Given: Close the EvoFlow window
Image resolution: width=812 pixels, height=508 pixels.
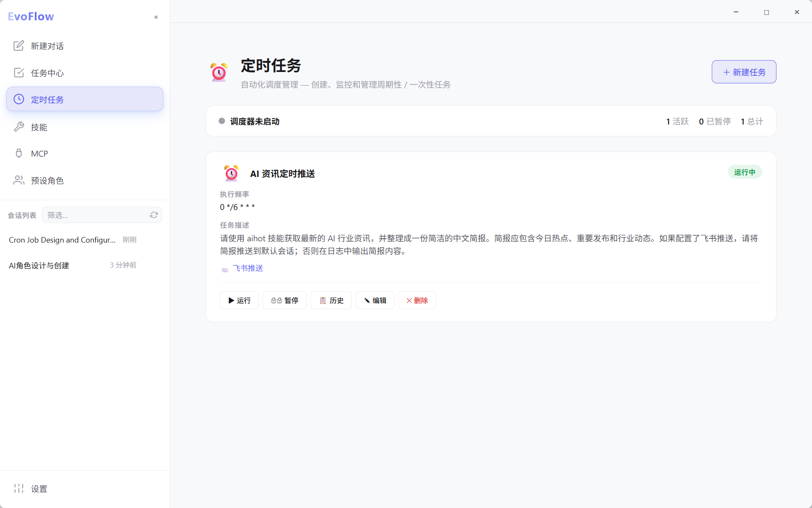Looking at the screenshot, I should click(x=797, y=12).
